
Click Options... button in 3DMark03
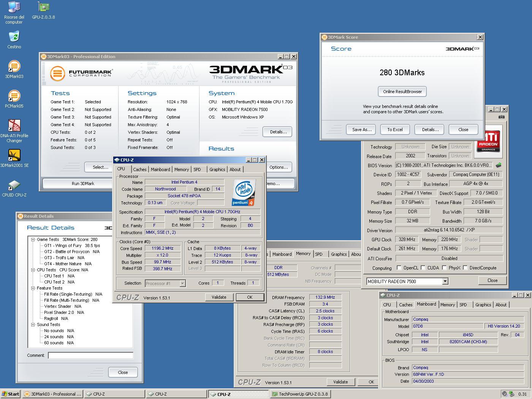point(280,167)
